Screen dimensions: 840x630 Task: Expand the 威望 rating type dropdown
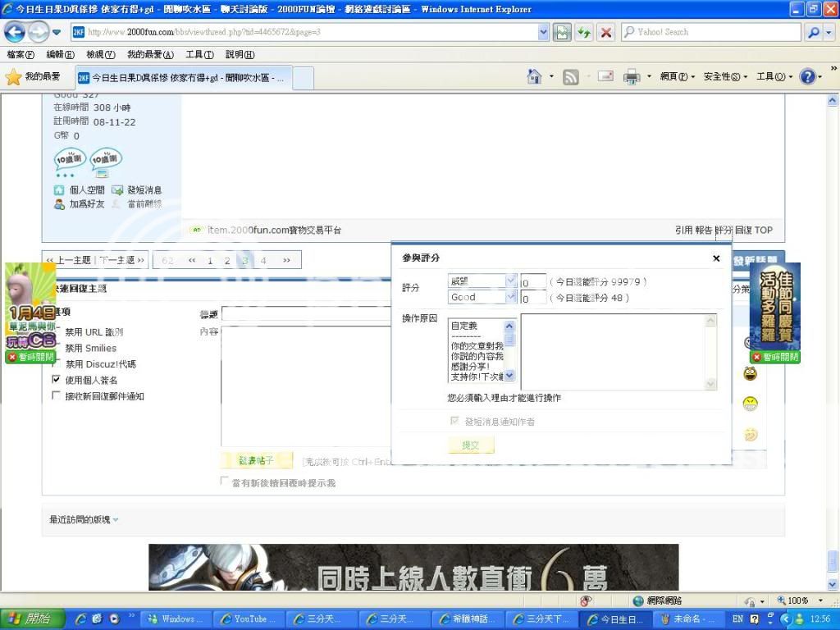coord(510,281)
